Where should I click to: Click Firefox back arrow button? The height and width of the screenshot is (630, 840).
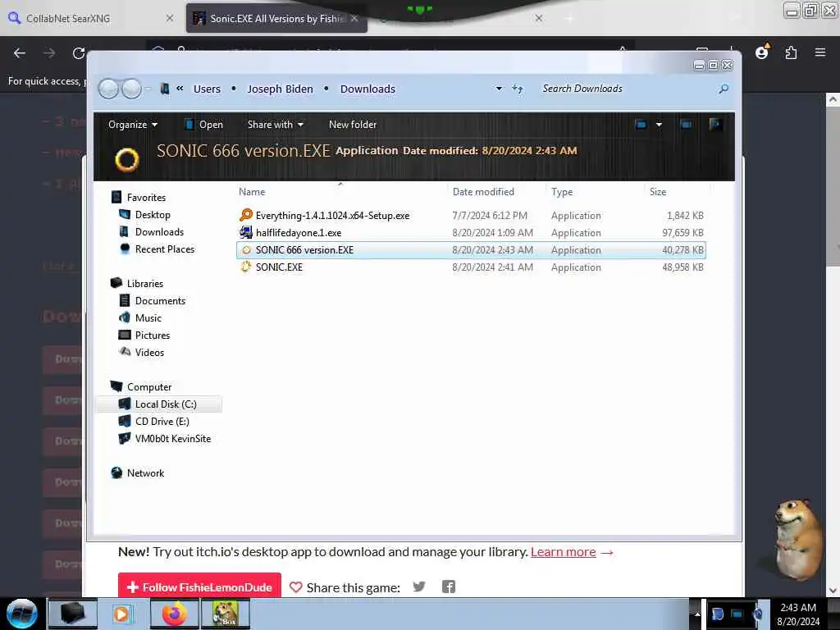click(x=20, y=53)
